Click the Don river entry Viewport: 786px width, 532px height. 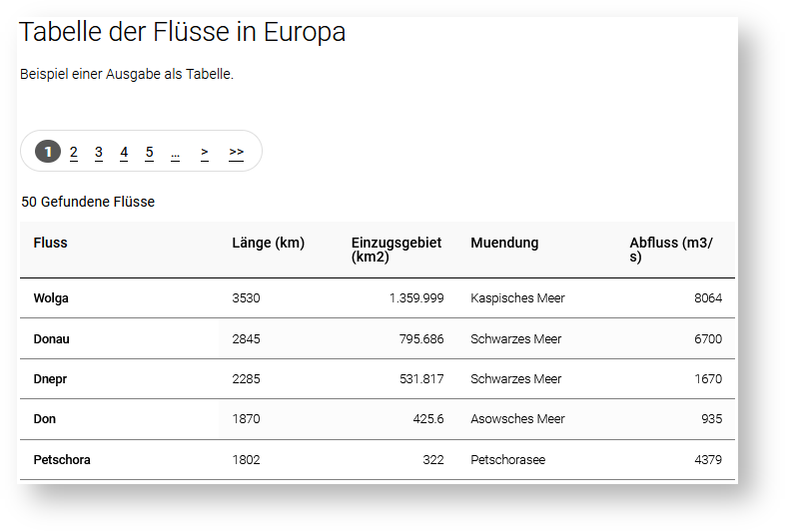44,419
